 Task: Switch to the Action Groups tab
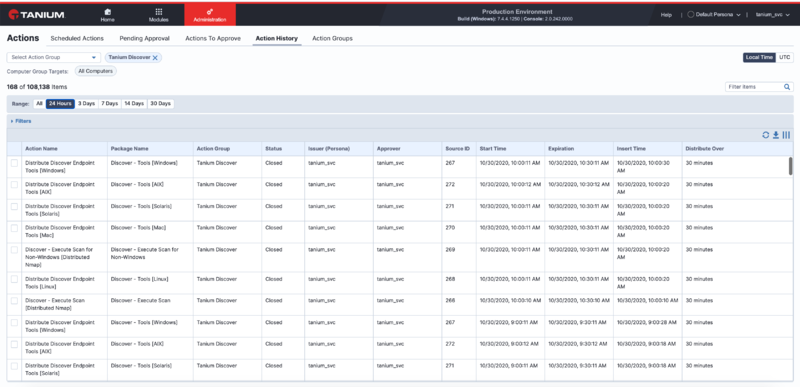[332, 38]
